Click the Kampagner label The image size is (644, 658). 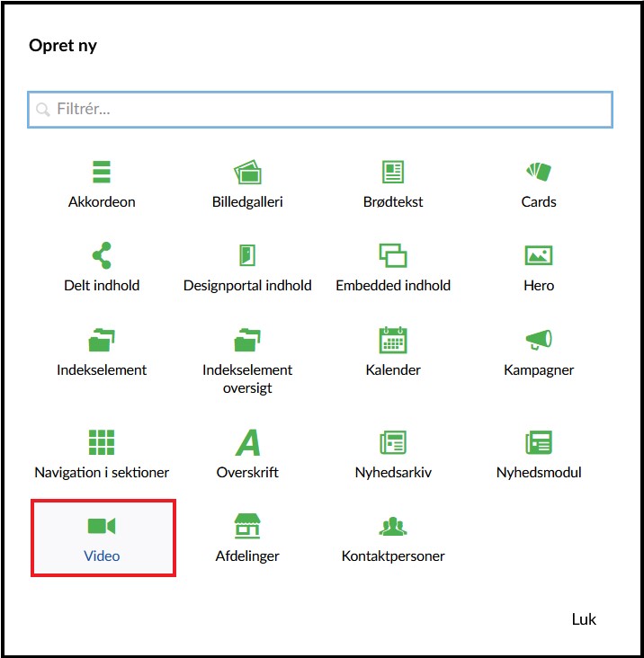point(539,370)
